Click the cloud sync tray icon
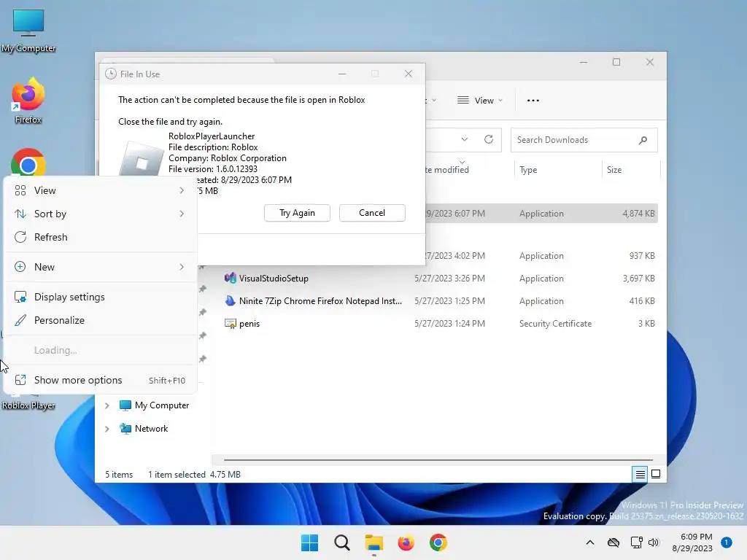This screenshot has width=747, height=560. pyautogui.click(x=614, y=542)
